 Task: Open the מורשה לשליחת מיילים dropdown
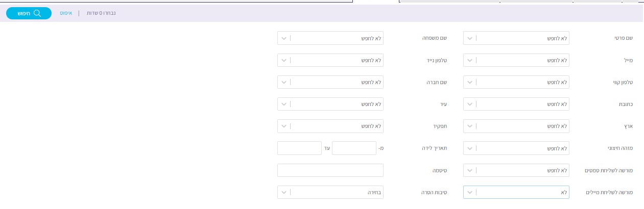tap(516, 192)
